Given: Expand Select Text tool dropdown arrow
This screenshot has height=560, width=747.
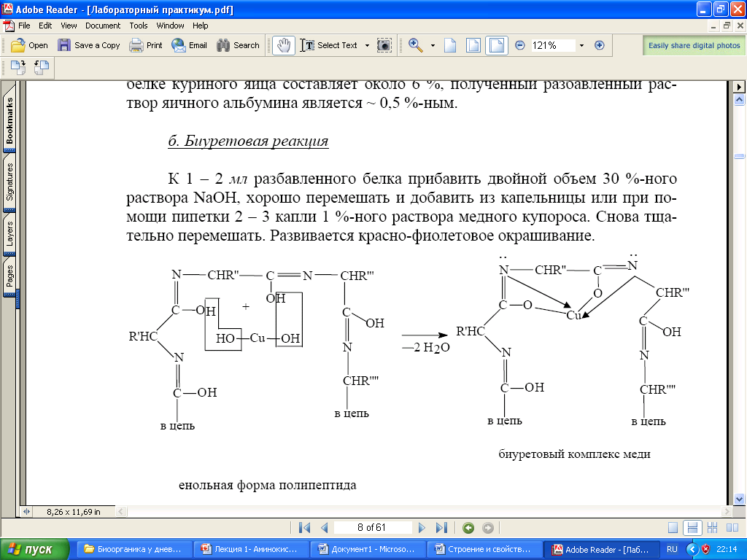Looking at the screenshot, I should pyautogui.click(x=367, y=46).
